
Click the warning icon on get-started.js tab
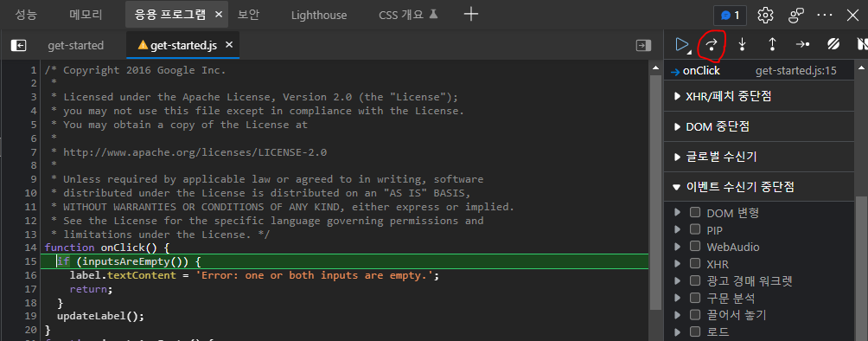[143, 46]
